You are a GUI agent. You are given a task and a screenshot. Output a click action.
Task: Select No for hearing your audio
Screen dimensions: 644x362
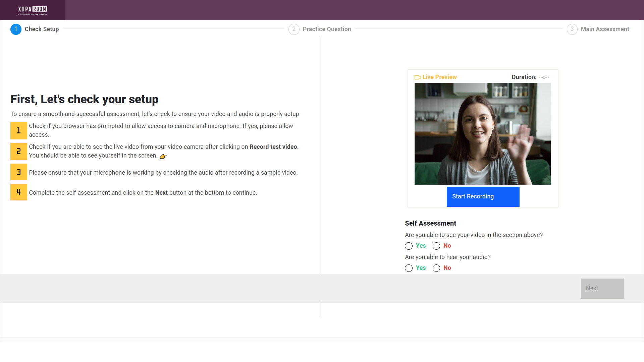[436, 268]
